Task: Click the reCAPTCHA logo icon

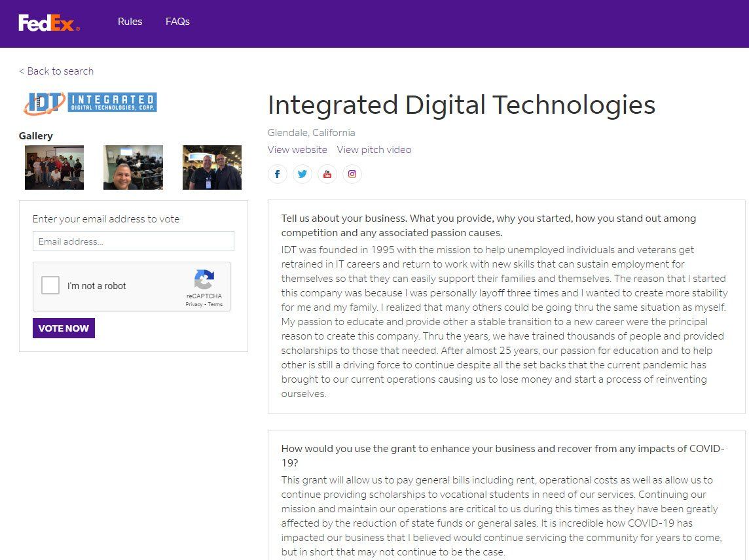Action: (204, 280)
